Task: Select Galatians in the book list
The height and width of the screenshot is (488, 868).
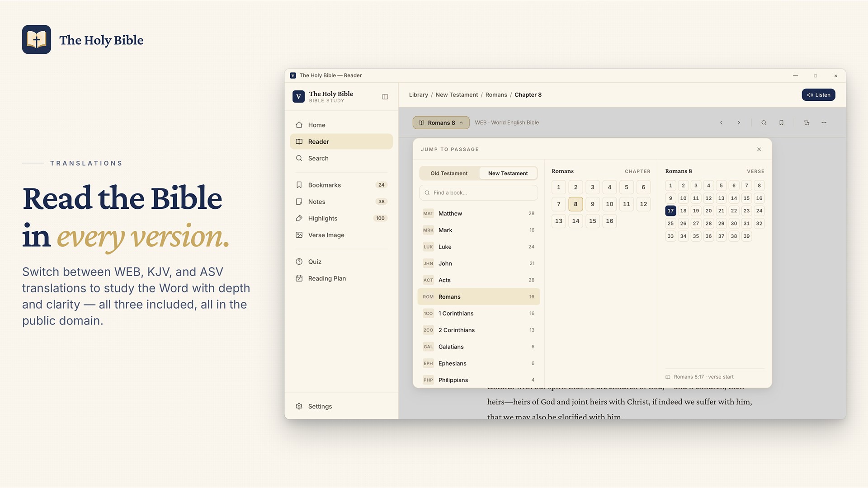Action: (478, 347)
